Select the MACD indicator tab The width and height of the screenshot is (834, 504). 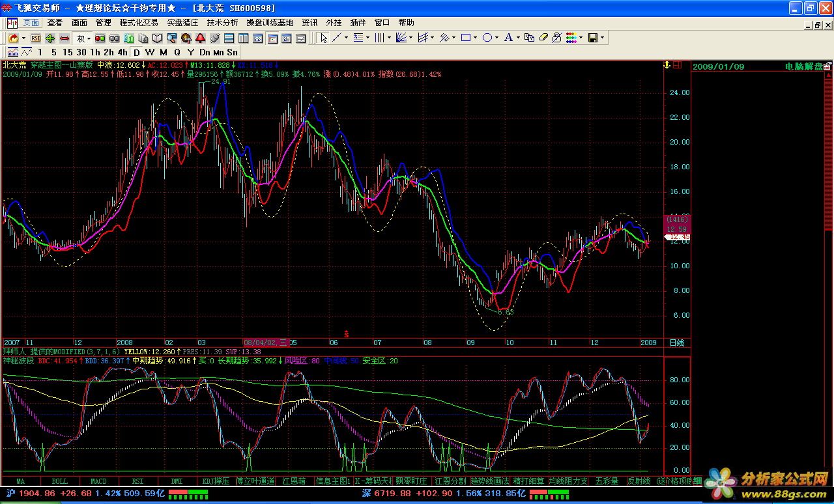(x=98, y=481)
